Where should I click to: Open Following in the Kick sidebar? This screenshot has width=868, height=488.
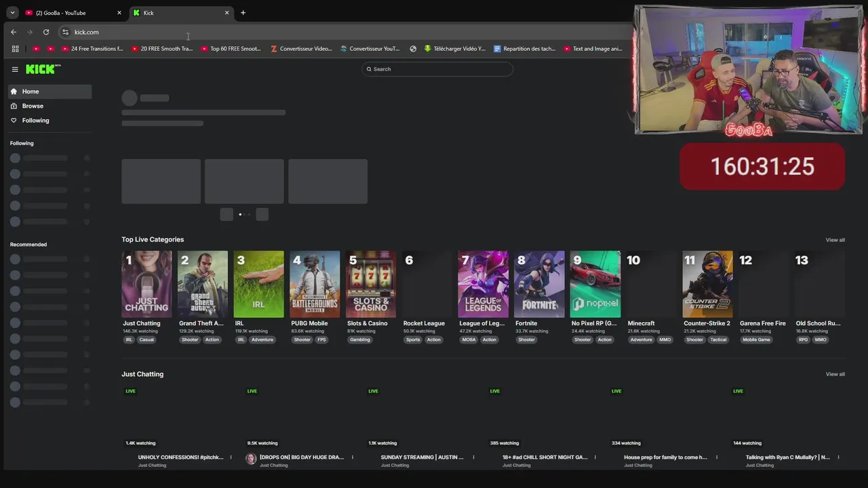(50, 120)
